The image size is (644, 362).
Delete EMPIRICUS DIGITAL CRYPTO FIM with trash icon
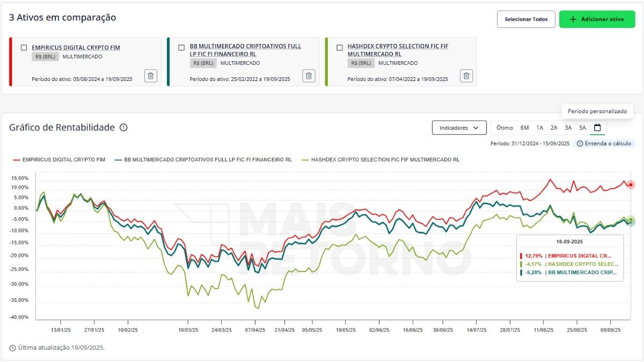[151, 76]
